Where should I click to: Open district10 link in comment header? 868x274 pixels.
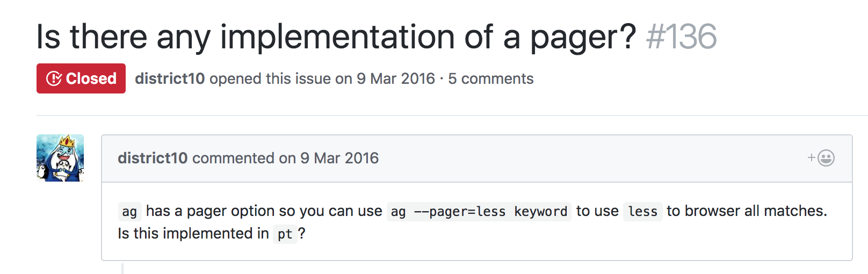point(153,158)
